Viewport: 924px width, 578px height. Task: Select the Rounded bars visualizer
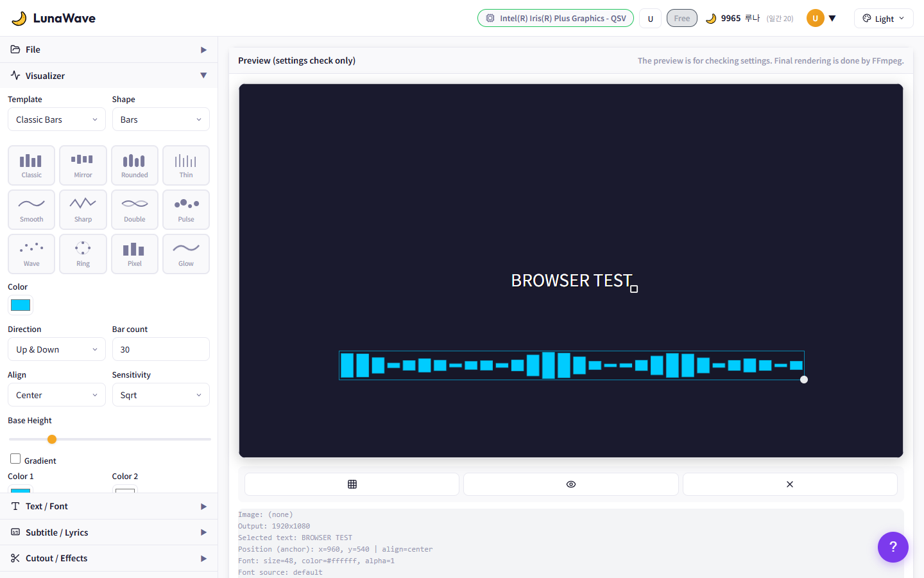(x=134, y=165)
